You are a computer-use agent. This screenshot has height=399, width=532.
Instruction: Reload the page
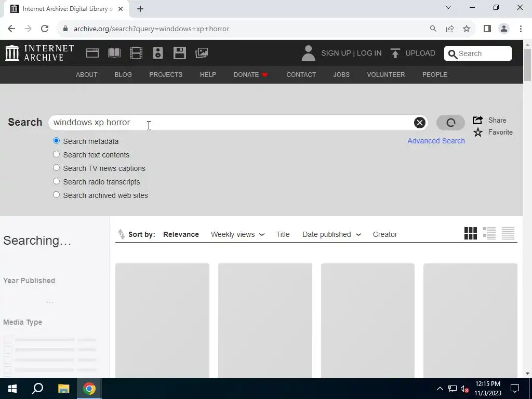pos(45,29)
